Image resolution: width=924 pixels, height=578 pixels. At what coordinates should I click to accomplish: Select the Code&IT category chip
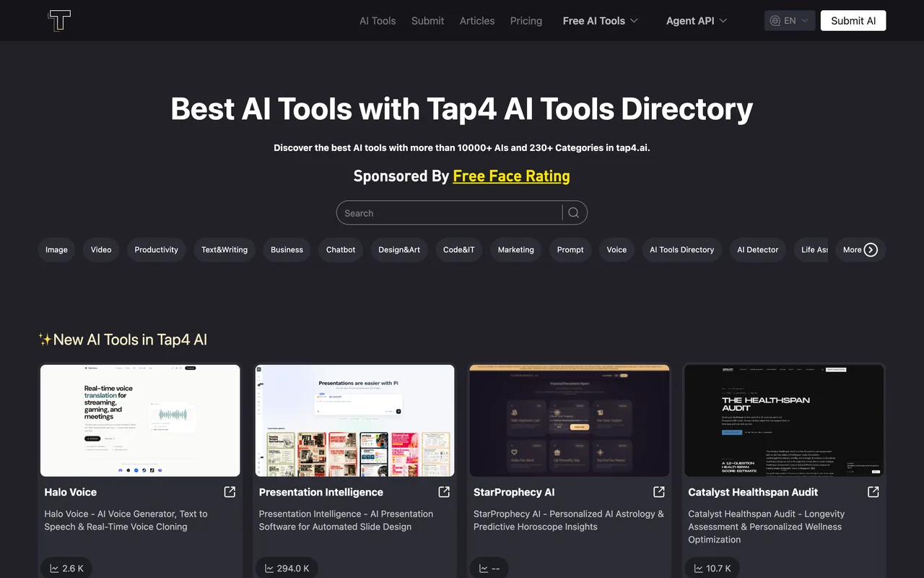[x=459, y=250]
